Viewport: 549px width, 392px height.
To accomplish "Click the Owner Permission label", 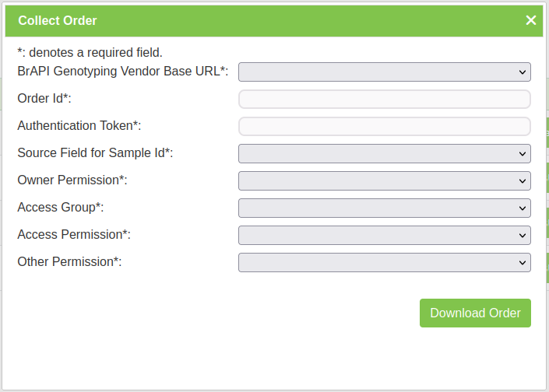I will click(x=72, y=180).
